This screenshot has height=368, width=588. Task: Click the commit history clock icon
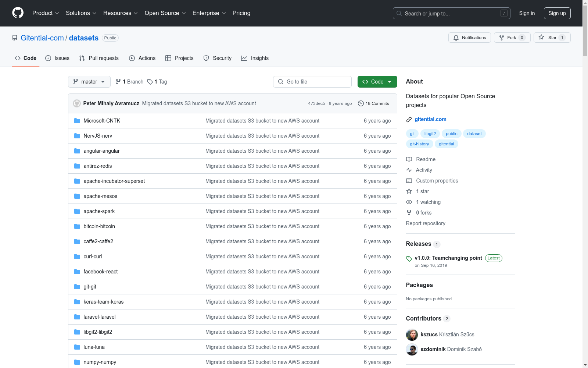point(361,103)
